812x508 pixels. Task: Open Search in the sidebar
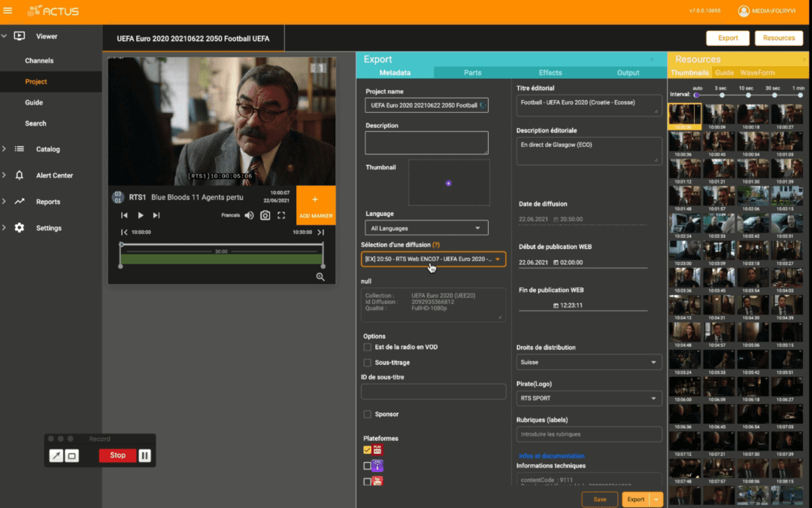point(36,123)
